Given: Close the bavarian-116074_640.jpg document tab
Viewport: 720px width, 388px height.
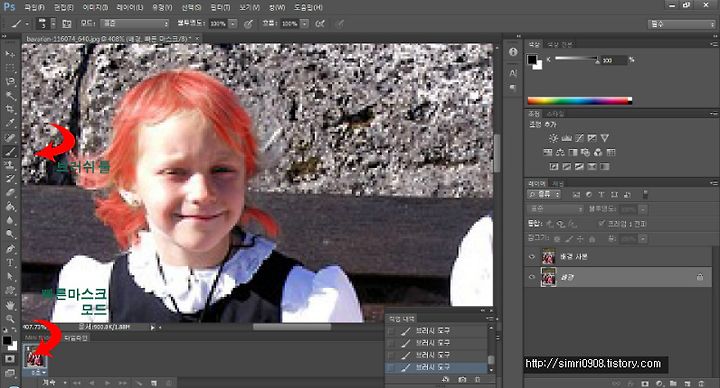Looking at the screenshot, I should 197,39.
